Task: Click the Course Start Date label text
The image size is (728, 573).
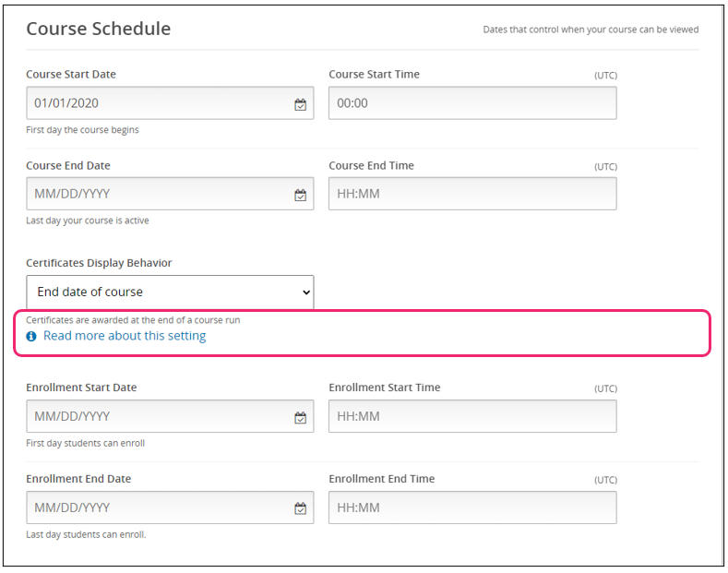Action: coord(71,74)
